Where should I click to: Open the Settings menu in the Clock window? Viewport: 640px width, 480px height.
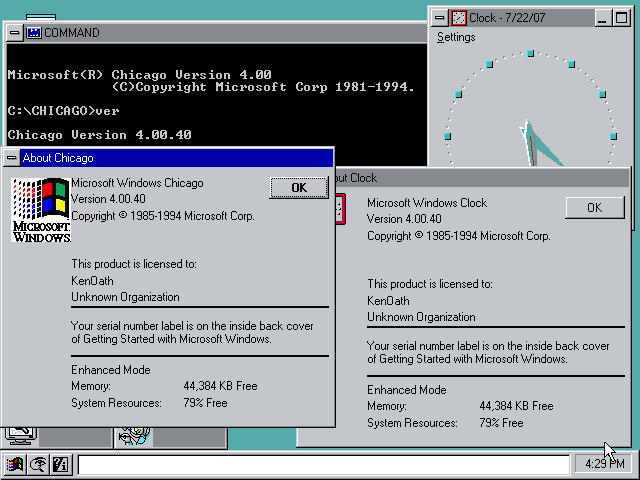pyautogui.click(x=456, y=37)
